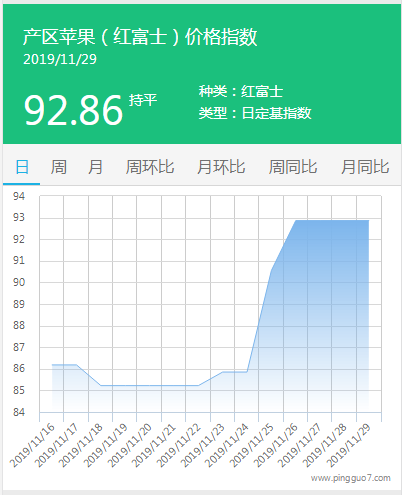Click the y-axis label 91

(19, 260)
